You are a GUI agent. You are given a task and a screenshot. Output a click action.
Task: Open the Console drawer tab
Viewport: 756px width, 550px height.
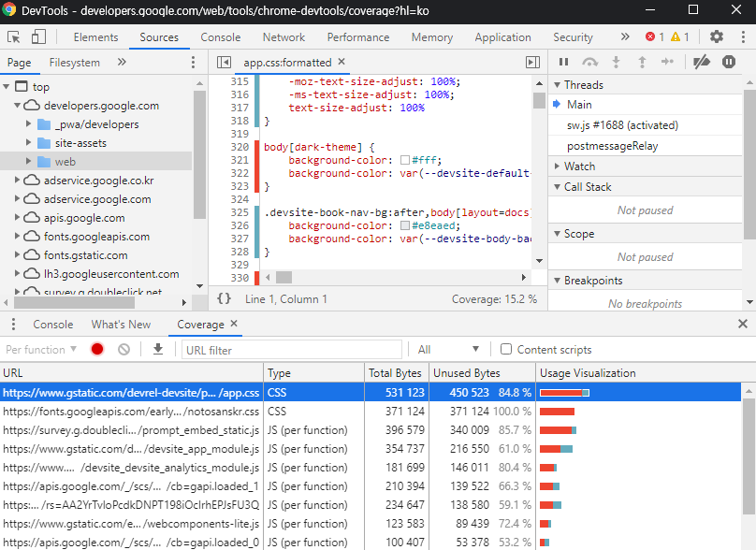pyautogui.click(x=53, y=325)
